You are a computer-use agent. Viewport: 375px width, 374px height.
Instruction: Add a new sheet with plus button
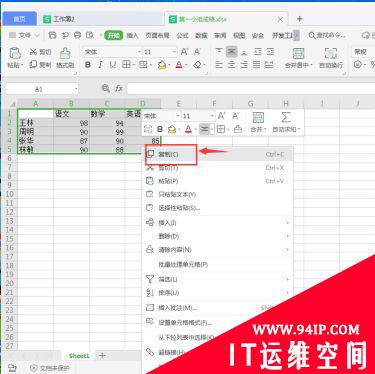click(x=102, y=355)
